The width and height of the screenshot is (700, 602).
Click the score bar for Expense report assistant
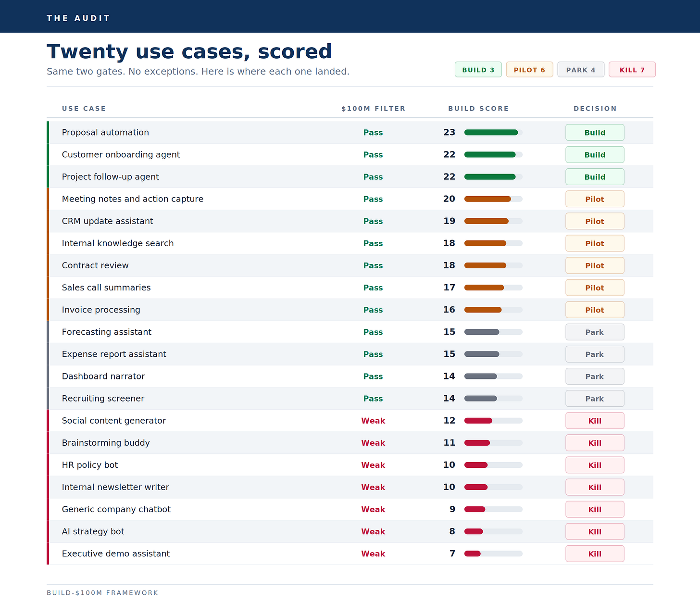click(x=493, y=354)
